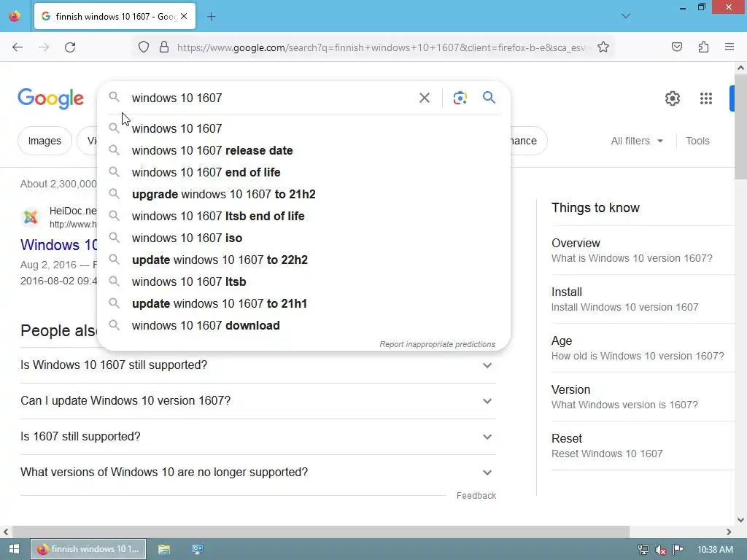747x560 pixels.
Task: Select suggestion windows 10 1607 end of life
Action: pos(303,172)
